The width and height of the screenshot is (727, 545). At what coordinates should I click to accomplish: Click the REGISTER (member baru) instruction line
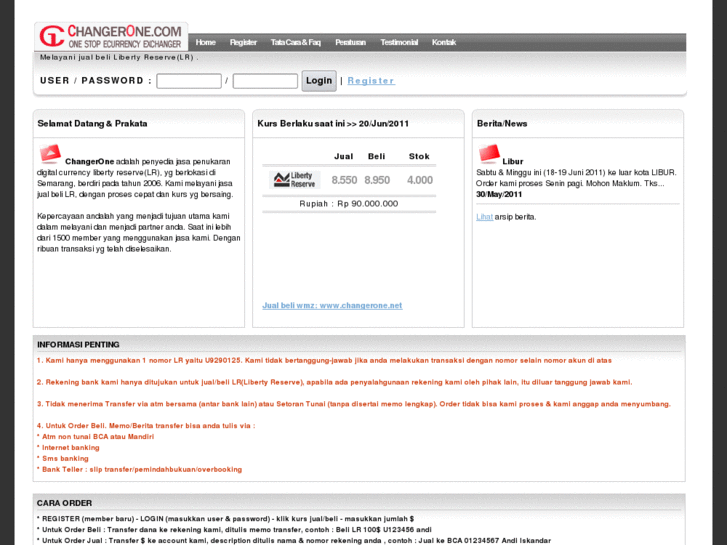225,519
